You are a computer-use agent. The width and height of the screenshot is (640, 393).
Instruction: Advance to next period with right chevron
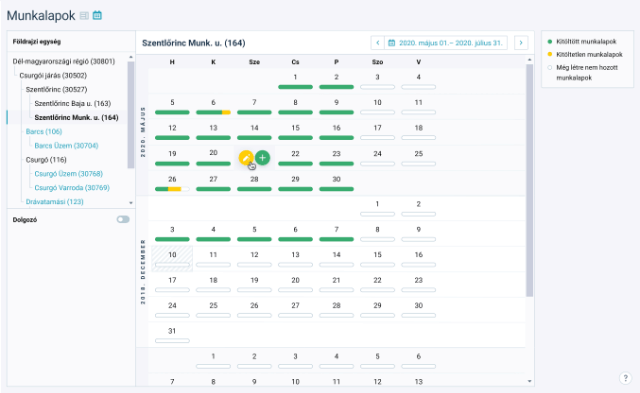521,43
